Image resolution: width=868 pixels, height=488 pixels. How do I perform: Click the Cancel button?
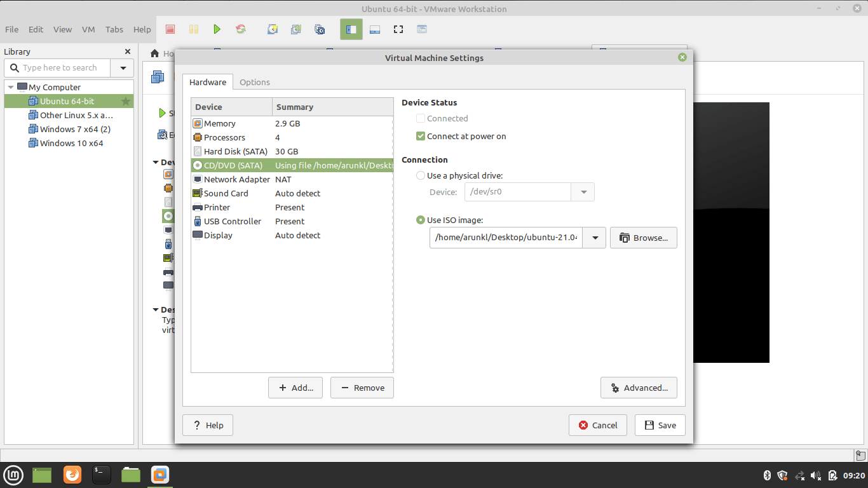598,425
